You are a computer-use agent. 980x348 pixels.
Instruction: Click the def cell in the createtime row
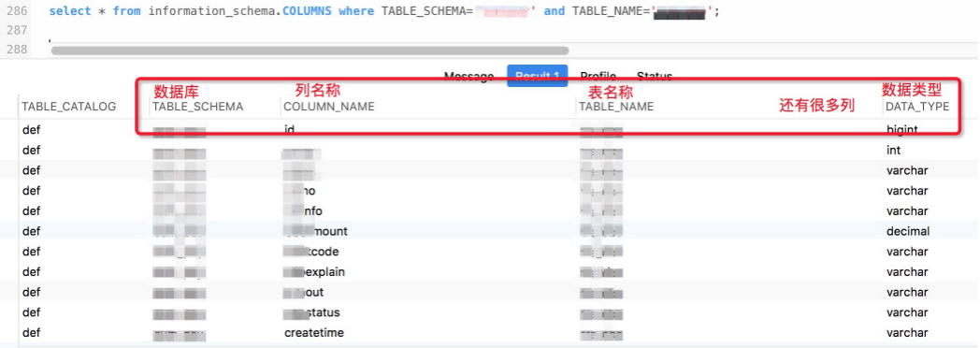(31, 332)
